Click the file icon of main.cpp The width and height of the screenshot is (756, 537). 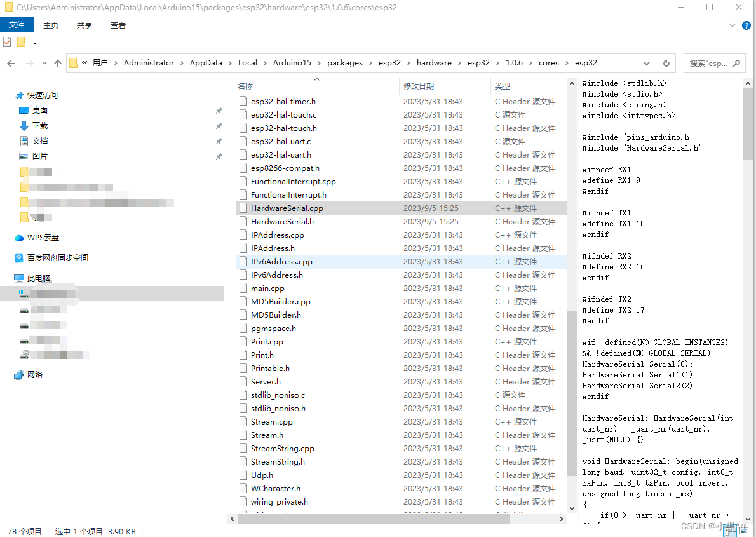coord(243,288)
